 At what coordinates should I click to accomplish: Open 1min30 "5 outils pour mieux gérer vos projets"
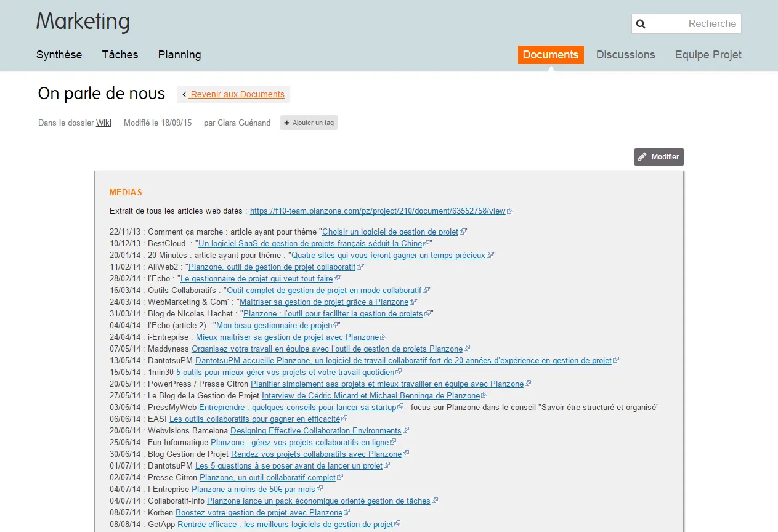285,373
